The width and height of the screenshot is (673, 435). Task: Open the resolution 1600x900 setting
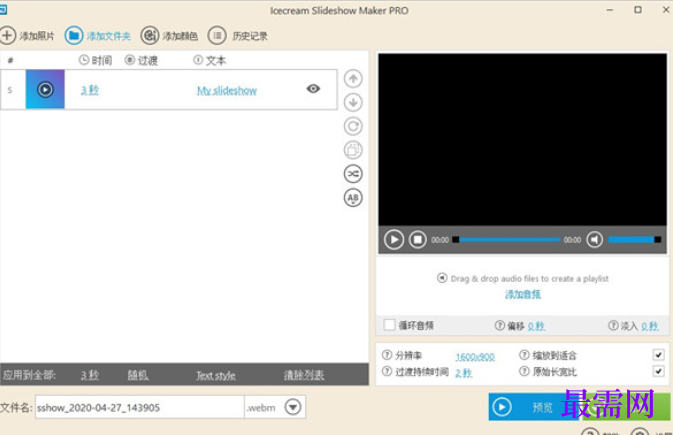(475, 356)
